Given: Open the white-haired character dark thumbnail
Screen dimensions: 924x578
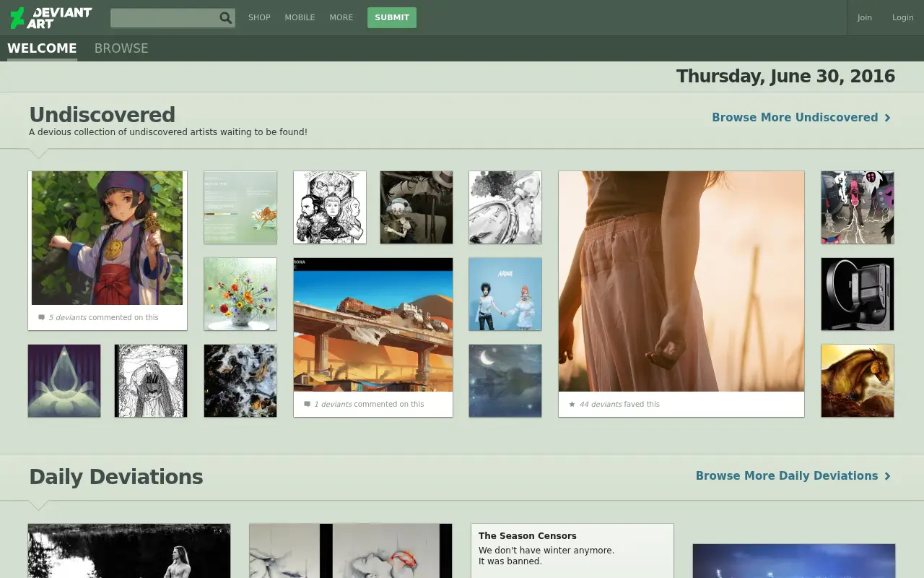Looking at the screenshot, I should [417, 207].
